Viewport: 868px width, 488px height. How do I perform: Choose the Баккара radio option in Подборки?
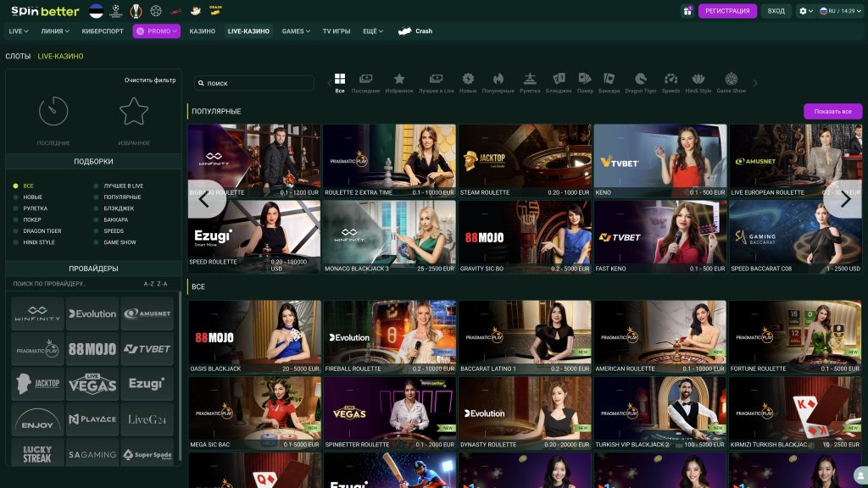115,219
